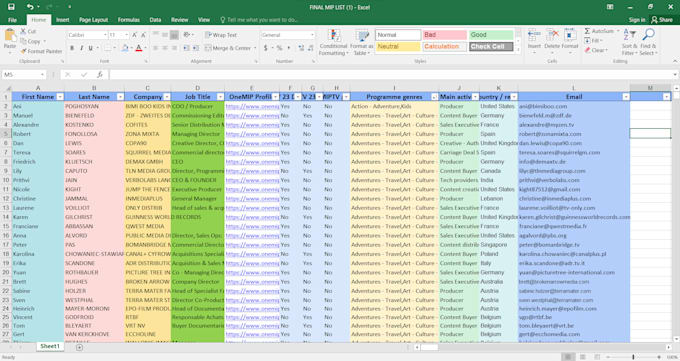
Task: Toggle Underline formatting
Action: click(91, 48)
